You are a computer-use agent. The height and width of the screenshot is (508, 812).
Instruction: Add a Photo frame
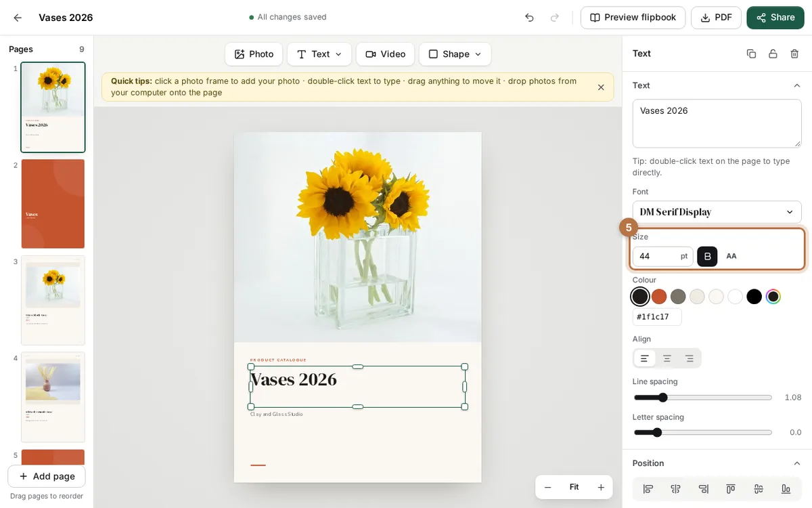(254, 54)
